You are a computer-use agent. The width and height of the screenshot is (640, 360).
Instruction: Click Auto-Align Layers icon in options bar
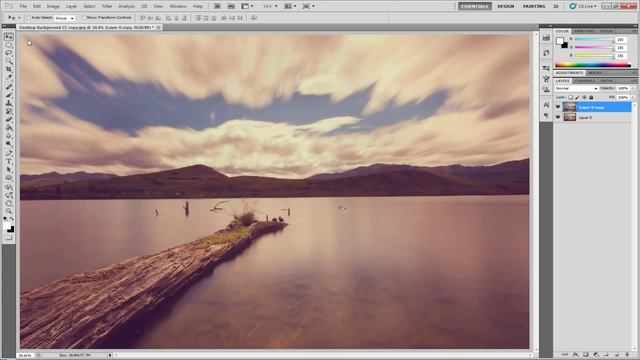click(254, 18)
